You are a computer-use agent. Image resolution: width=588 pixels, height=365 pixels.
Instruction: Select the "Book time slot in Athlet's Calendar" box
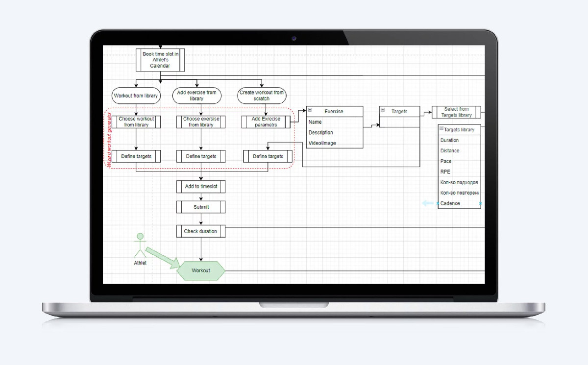[160, 60]
